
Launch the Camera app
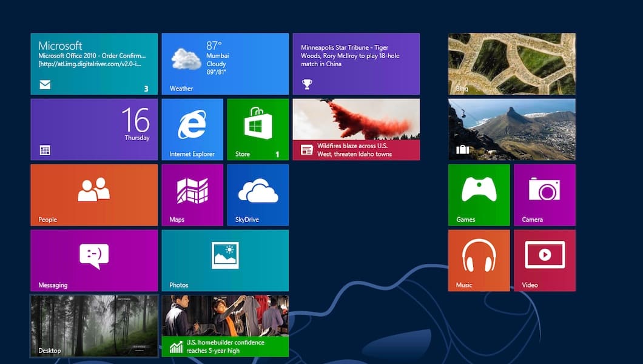tap(544, 194)
